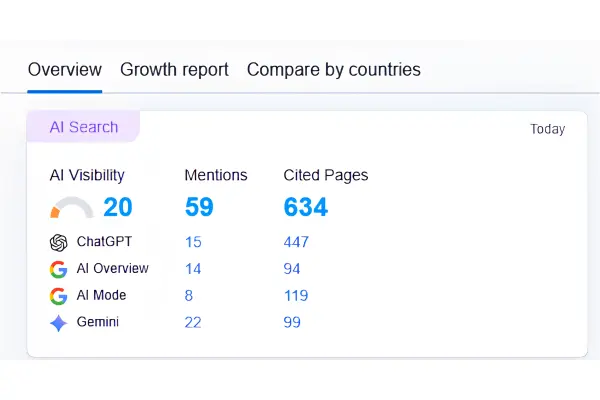Open AI Overview cited pages value 94
600x400 pixels.
(x=292, y=269)
